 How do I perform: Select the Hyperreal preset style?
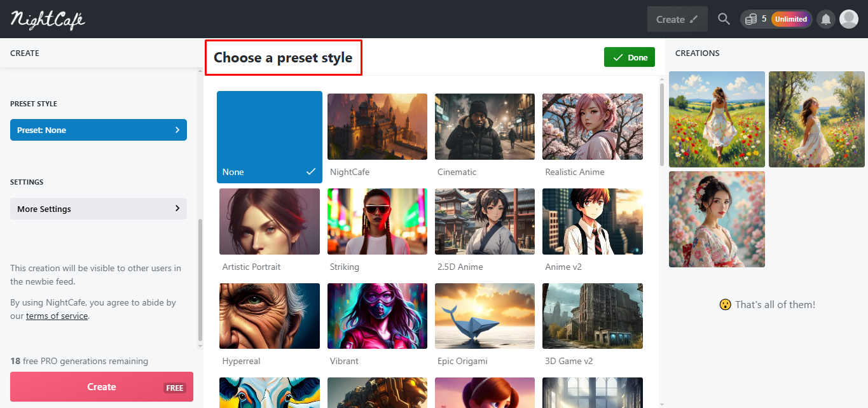[270, 325]
